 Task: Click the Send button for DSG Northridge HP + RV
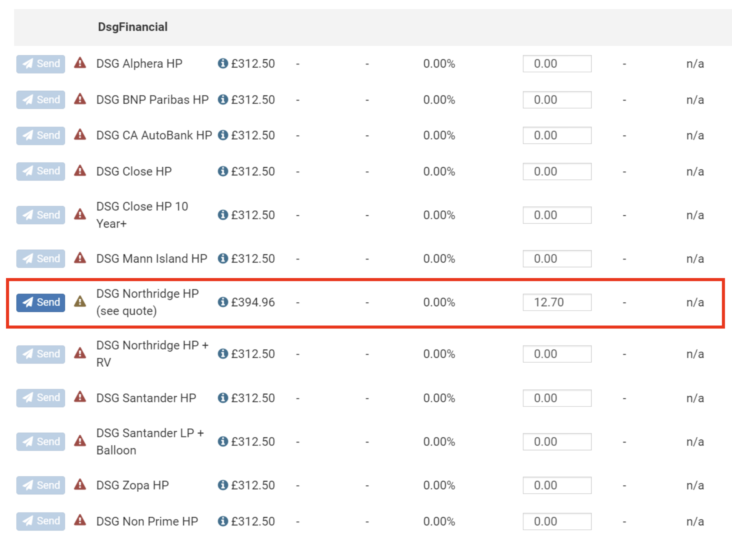pos(41,354)
